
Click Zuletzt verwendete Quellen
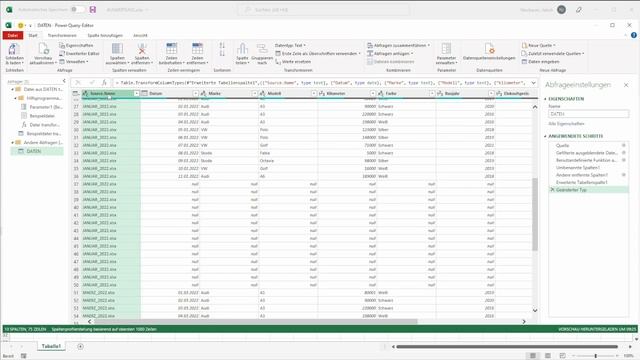coord(553,53)
